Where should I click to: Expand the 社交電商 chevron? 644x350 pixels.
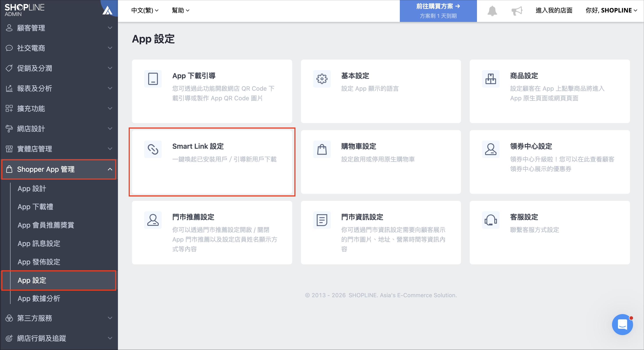pyautogui.click(x=110, y=48)
